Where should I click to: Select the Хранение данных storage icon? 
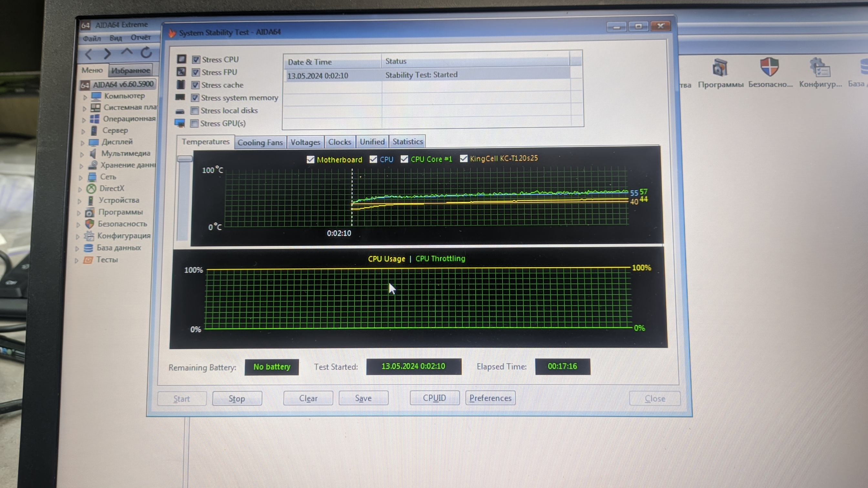pyautogui.click(x=93, y=165)
